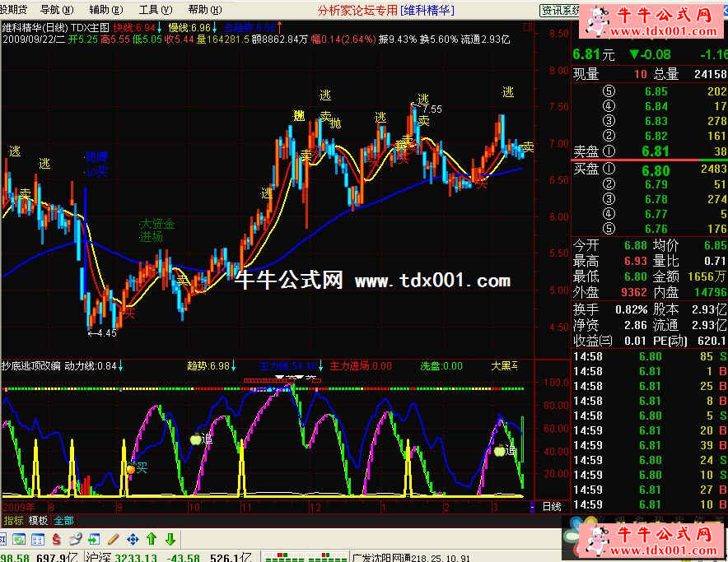Click the green down arrow icon

click(170, 539)
